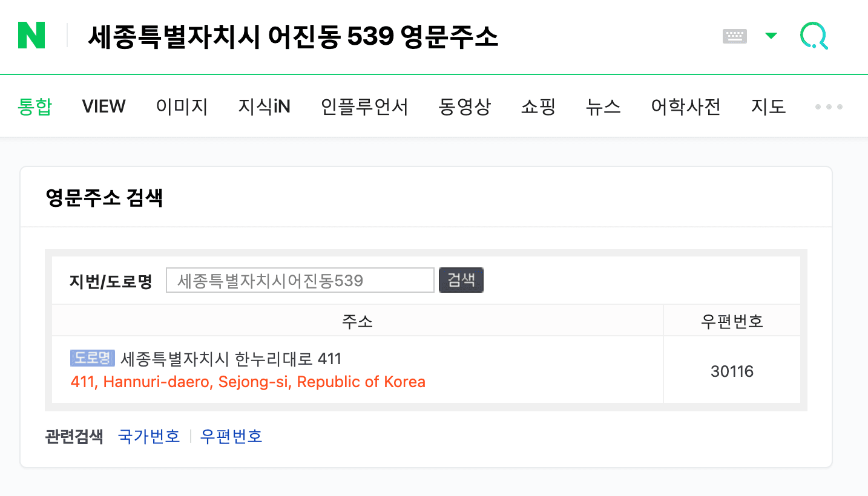Image resolution: width=868 pixels, height=496 pixels.
Task: Open the VIEW tab
Action: click(x=104, y=107)
